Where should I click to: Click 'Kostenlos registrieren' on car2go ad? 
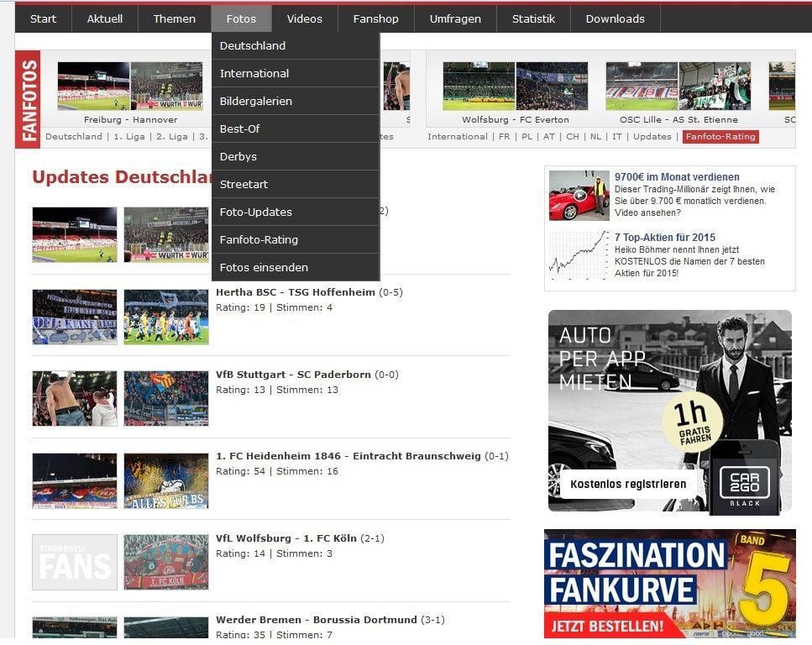tap(627, 484)
